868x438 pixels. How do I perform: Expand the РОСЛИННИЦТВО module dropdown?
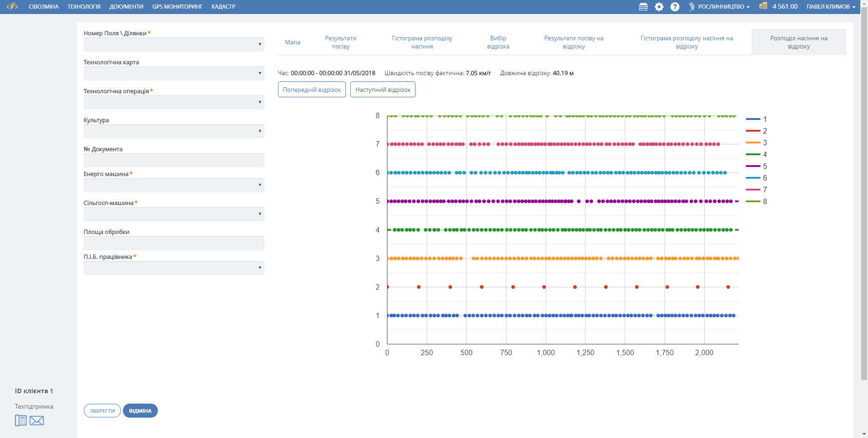[720, 7]
